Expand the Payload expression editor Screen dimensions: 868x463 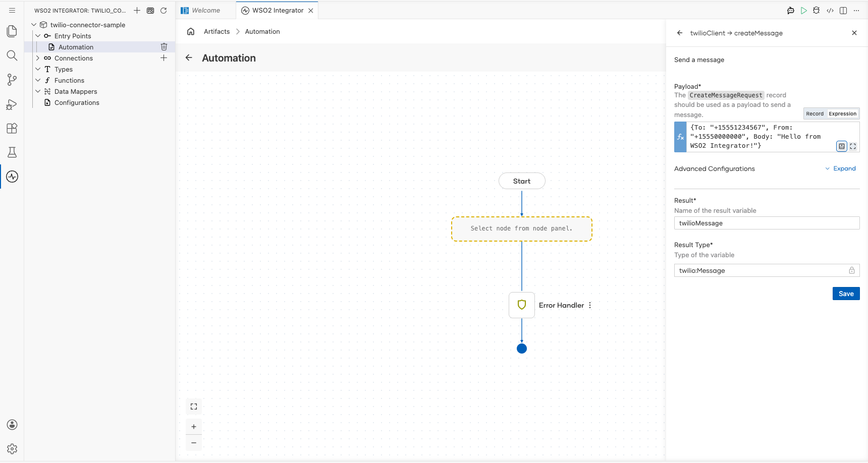click(853, 146)
